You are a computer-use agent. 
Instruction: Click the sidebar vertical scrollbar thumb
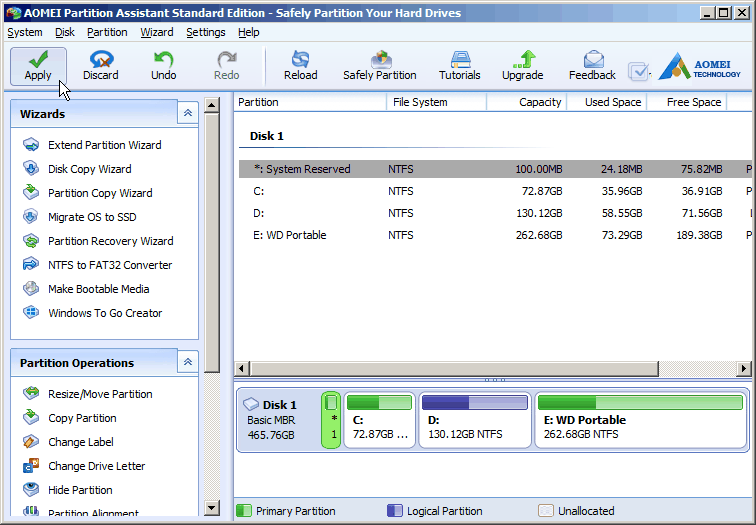pyautogui.click(x=212, y=243)
